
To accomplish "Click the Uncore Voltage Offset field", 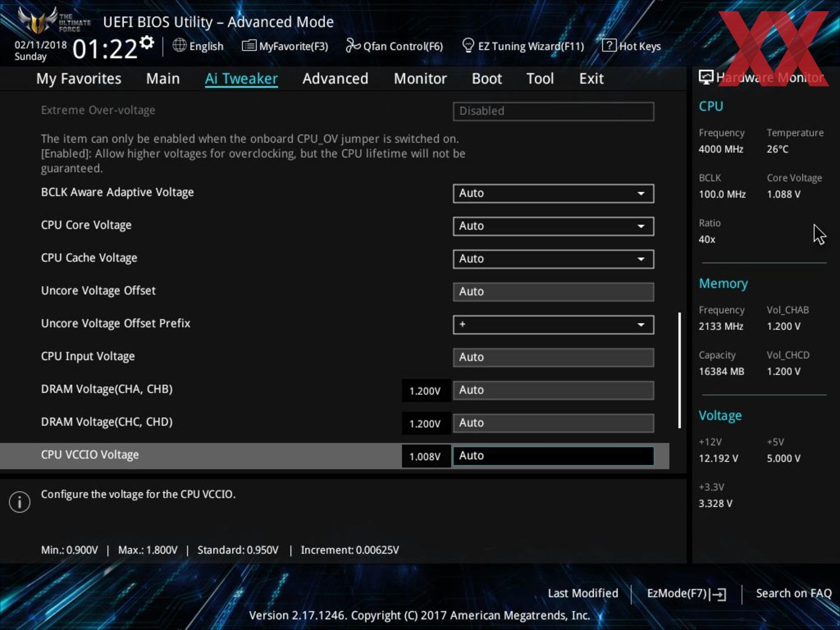I will (x=553, y=292).
